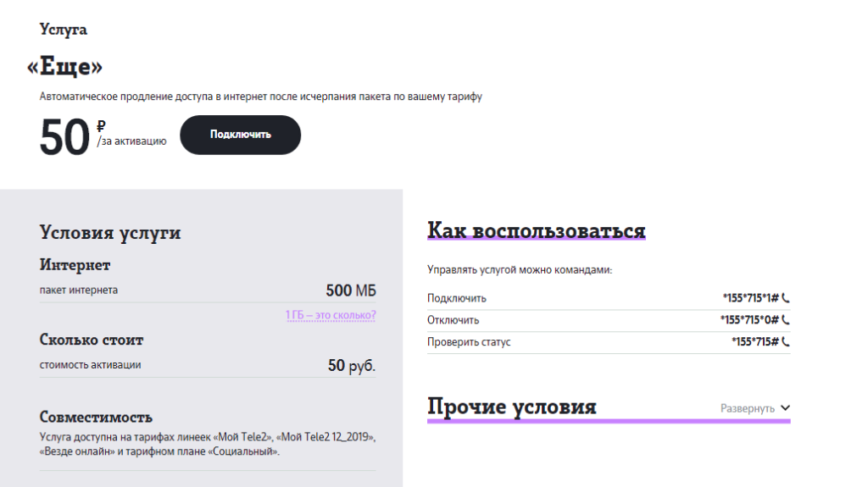Select the «Проверить статус» row label

tap(469, 342)
